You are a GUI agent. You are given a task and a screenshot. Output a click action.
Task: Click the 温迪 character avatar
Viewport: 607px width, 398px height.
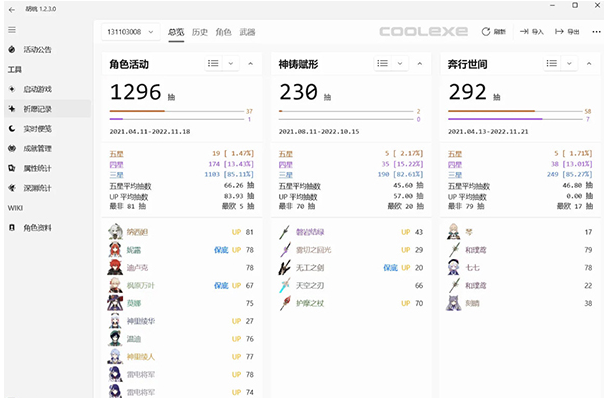[115, 339]
